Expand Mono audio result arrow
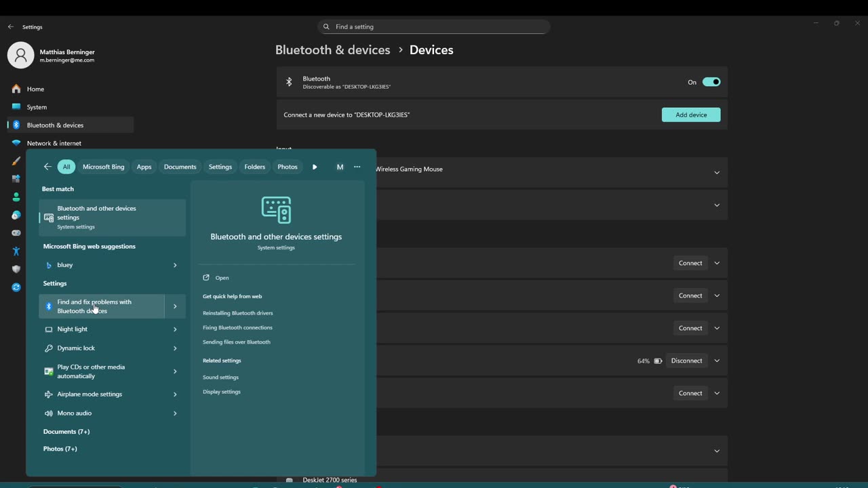 pyautogui.click(x=175, y=413)
